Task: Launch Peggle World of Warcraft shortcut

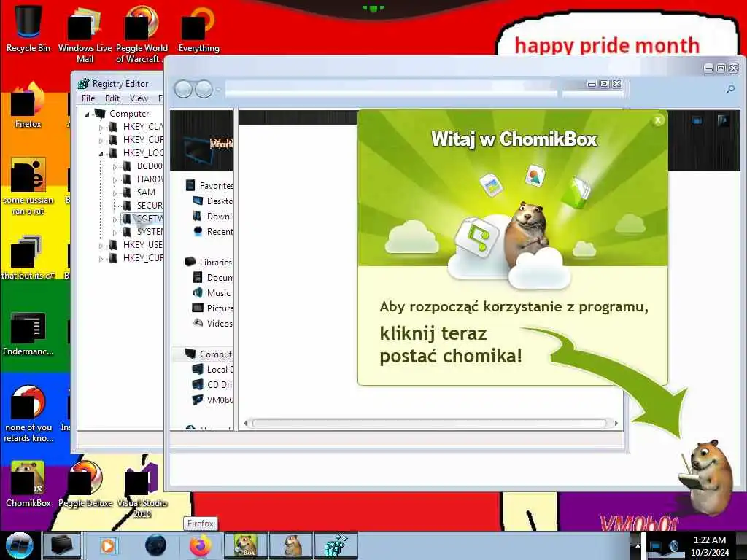Action: (142, 34)
